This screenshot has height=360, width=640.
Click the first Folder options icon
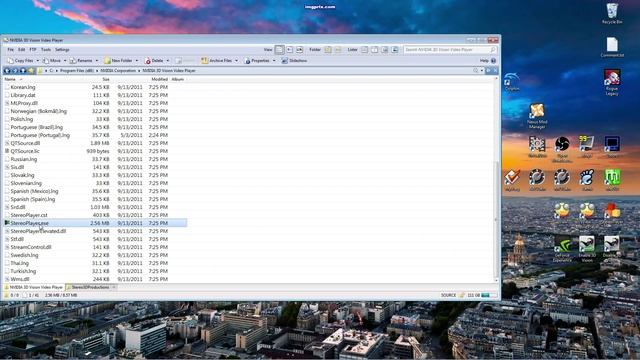click(x=328, y=49)
